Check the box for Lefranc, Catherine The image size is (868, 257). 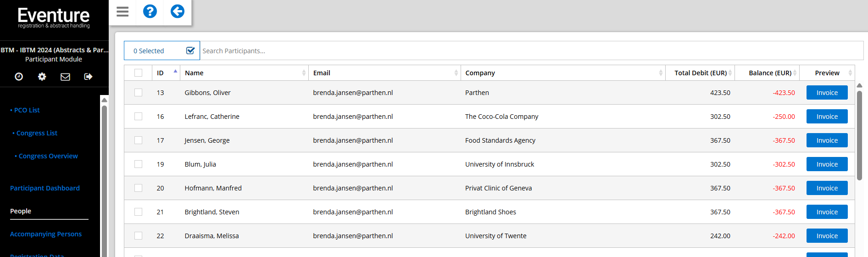click(x=138, y=117)
